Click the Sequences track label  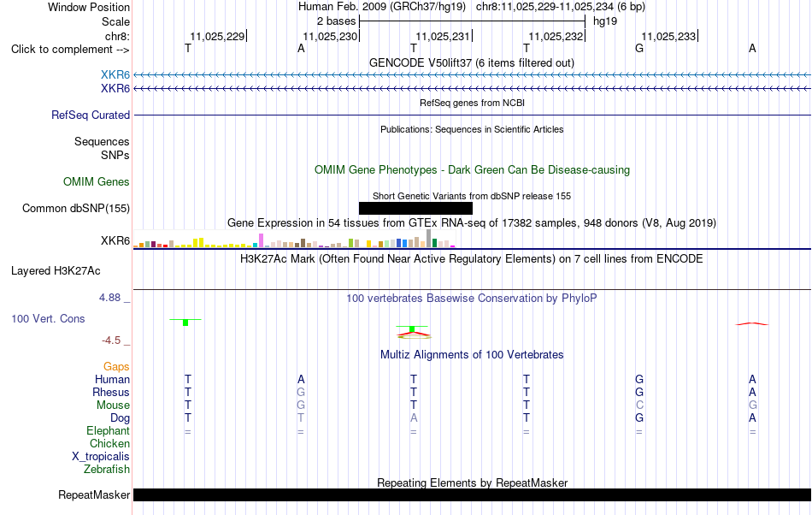click(102, 141)
